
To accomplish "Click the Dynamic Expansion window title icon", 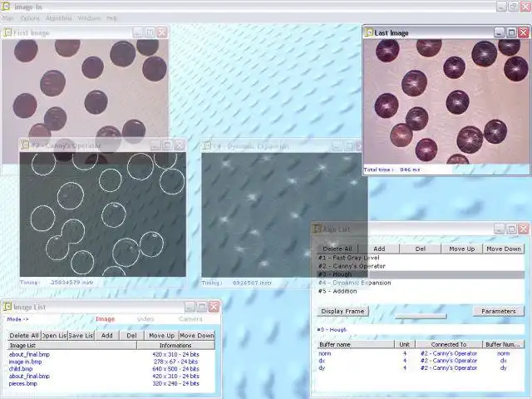I will (206, 146).
